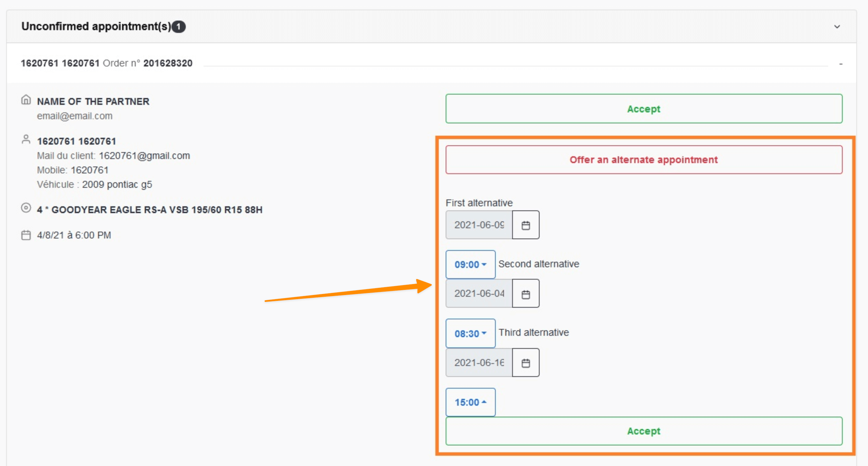Viewport: 868px width, 466px height.
Task: Collapse the Unconfirmed appointment(s) panel chevron
Action: [837, 27]
